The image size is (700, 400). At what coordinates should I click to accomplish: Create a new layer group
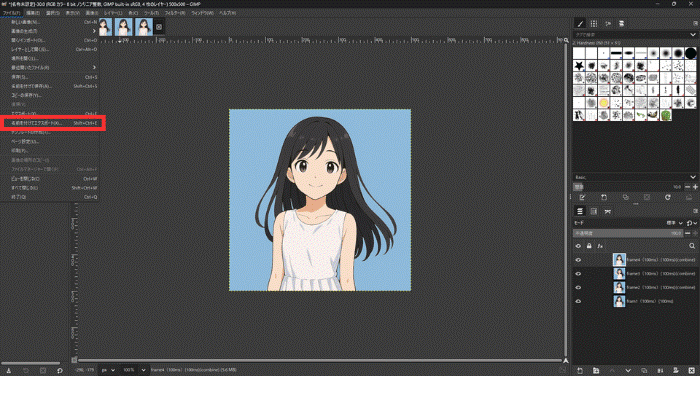click(x=596, y=371)
